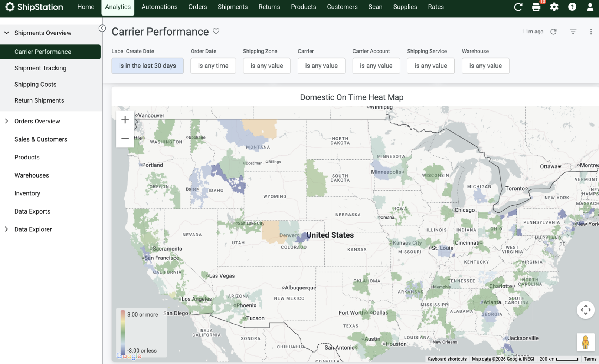The width and height of the screenshot is (599, 364).
Task: Open the Scan tab
Action: point(375,7)
